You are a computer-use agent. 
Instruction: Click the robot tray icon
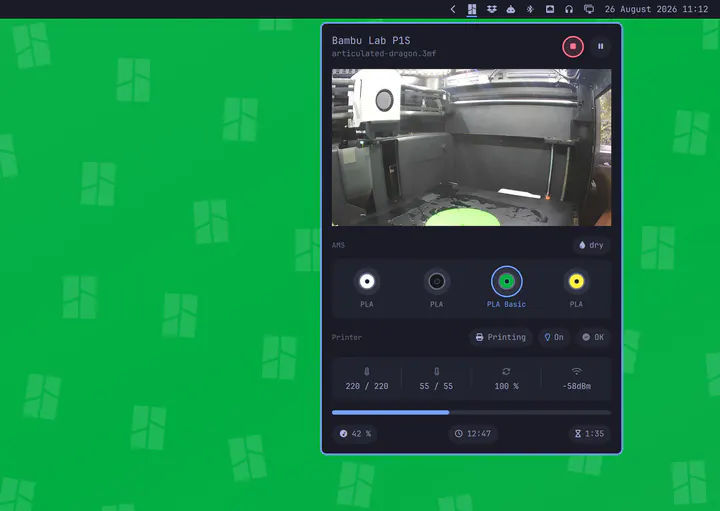pos(511,9)
